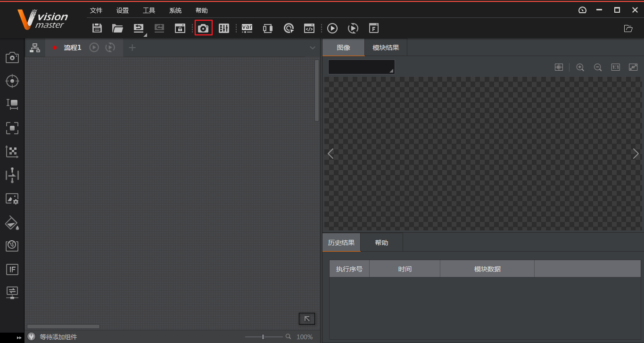The height and width of the screenshot is (343, 644).
Task: Click the global script editor icon
Action: (309, 28)
